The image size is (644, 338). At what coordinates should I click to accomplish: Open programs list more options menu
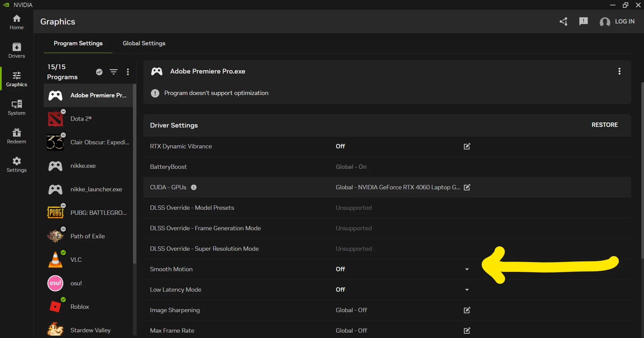[x=128, y=72]
